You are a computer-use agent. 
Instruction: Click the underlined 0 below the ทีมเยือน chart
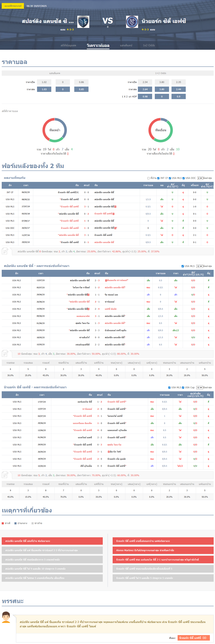[174, 154]
